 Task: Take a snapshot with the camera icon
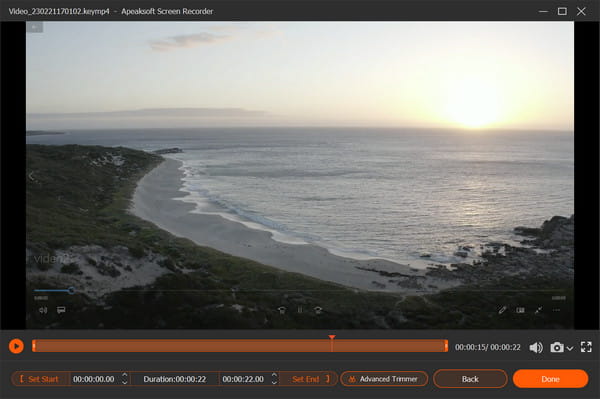coord(557,347)
